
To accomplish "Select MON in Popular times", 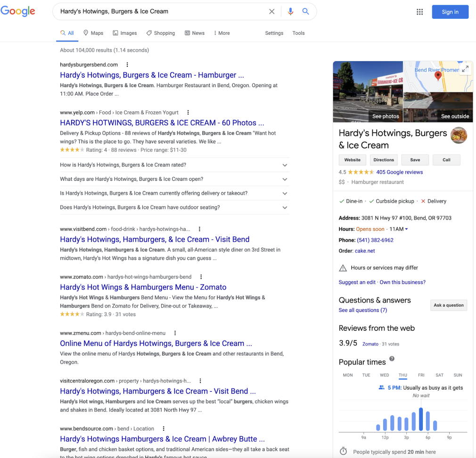I will (x=348, y=375).
